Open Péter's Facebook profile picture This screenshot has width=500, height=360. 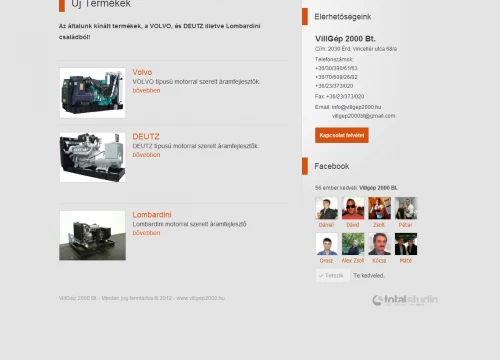[x=406, y=208]
